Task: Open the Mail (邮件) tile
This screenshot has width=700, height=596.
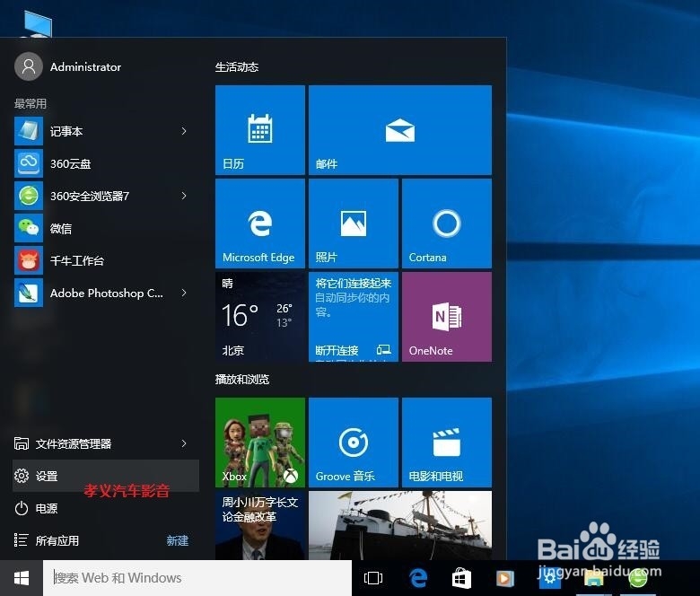Action: point(400,130)
